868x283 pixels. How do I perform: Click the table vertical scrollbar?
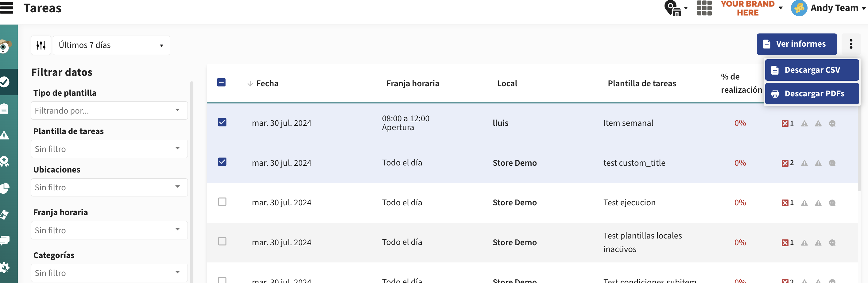(x=859, y=148)
